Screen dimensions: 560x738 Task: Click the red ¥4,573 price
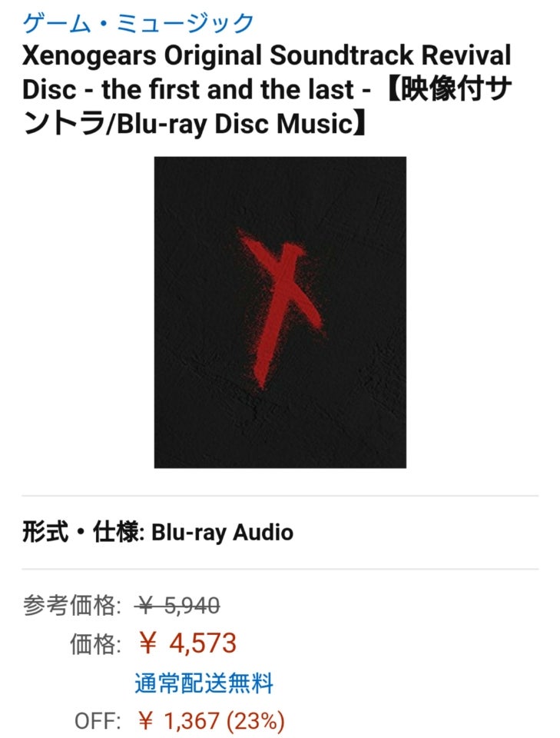tap(187, 643)
